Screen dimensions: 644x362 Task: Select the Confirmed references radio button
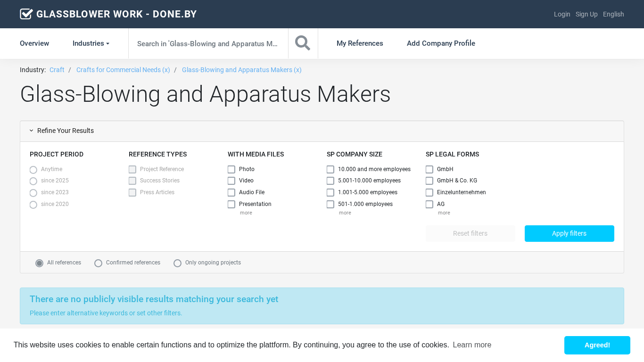tap(99, 263)
